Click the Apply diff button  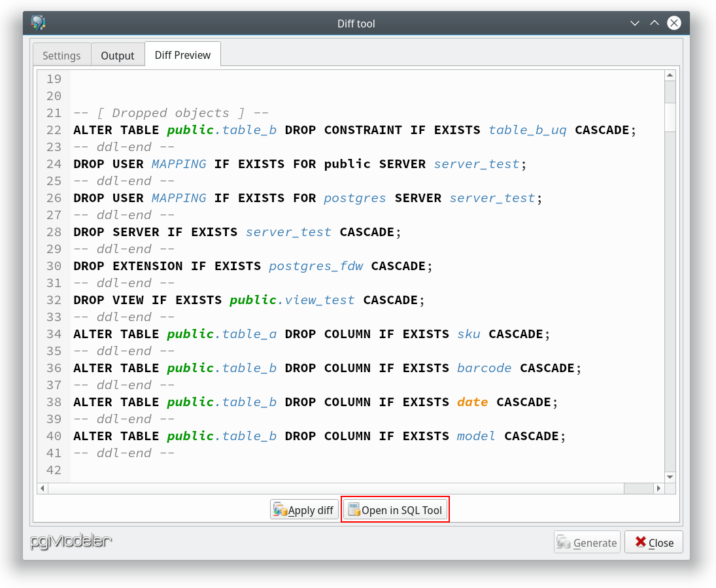point(304,510)
